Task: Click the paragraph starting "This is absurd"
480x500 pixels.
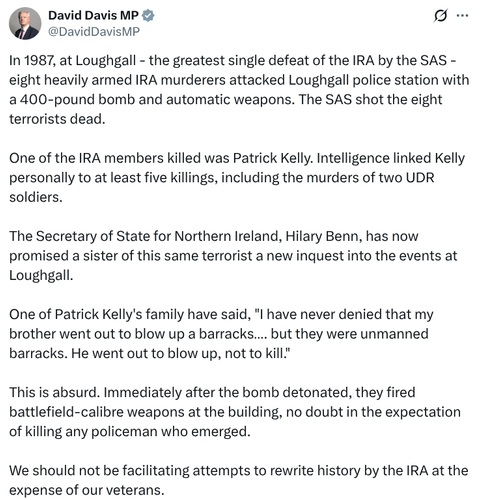Action: point(235,412)
